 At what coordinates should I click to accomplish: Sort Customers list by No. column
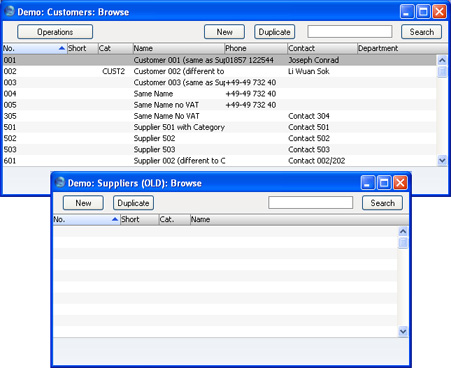[x=35, y=48]
